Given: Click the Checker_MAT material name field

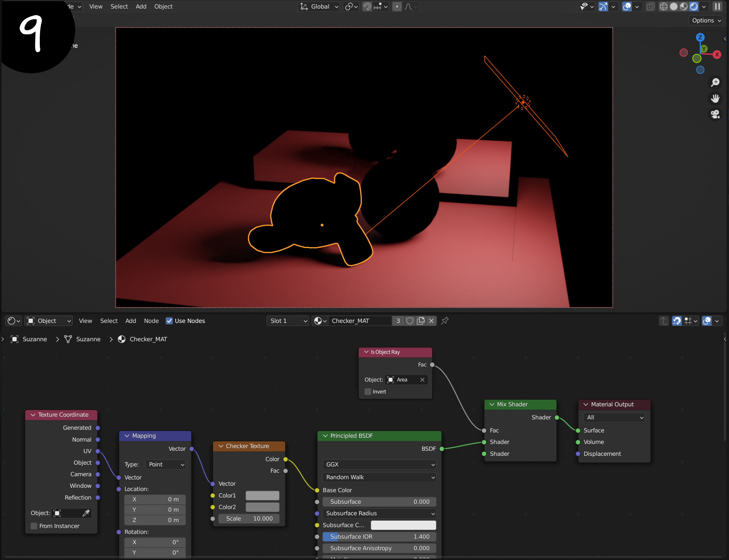Looking at the screenshot, I should click(360, 321).
